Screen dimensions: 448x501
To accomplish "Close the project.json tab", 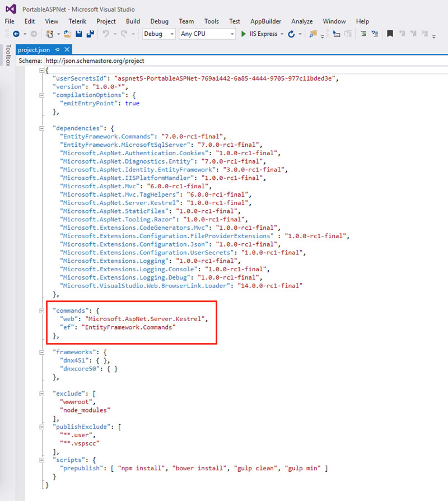I will [x=67, y=49].
